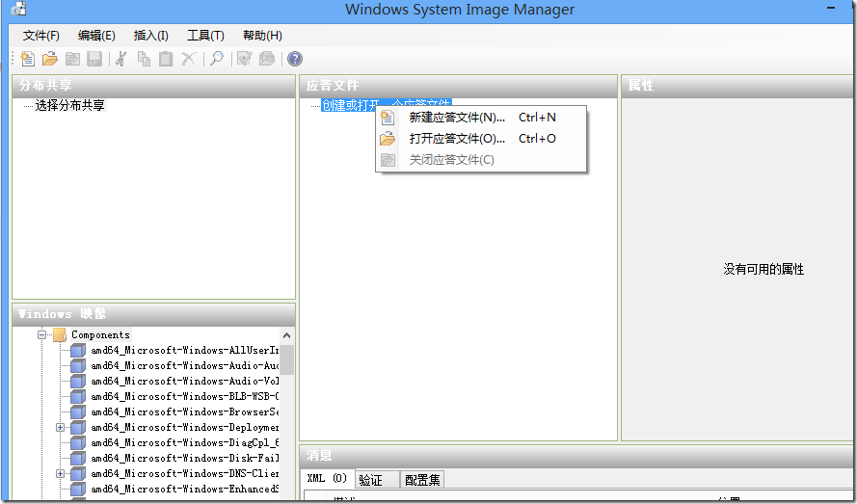Viewport: 857px width, 504px height.
Task: Click the Close Answer File toolbar icon
Action: [x=72, y=59]
